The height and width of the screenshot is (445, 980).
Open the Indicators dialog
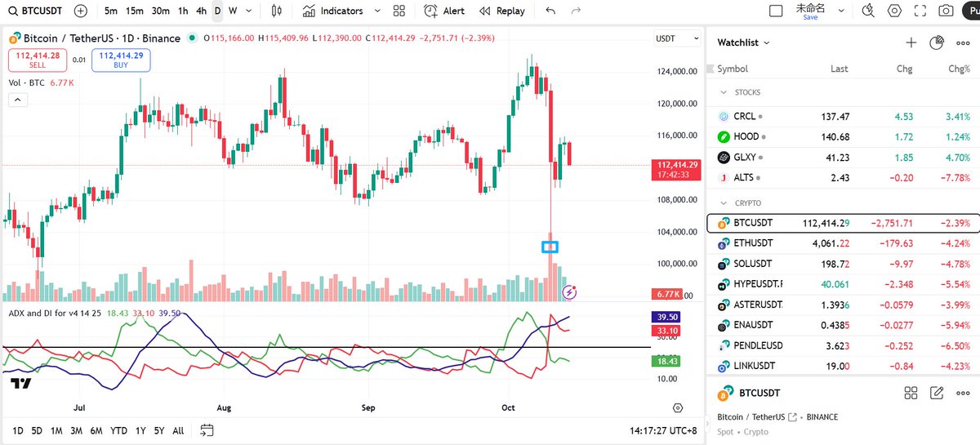tap(332, 11)
